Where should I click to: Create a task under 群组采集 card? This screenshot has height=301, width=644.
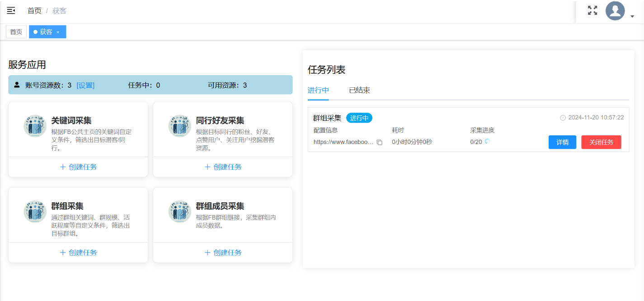78,253
